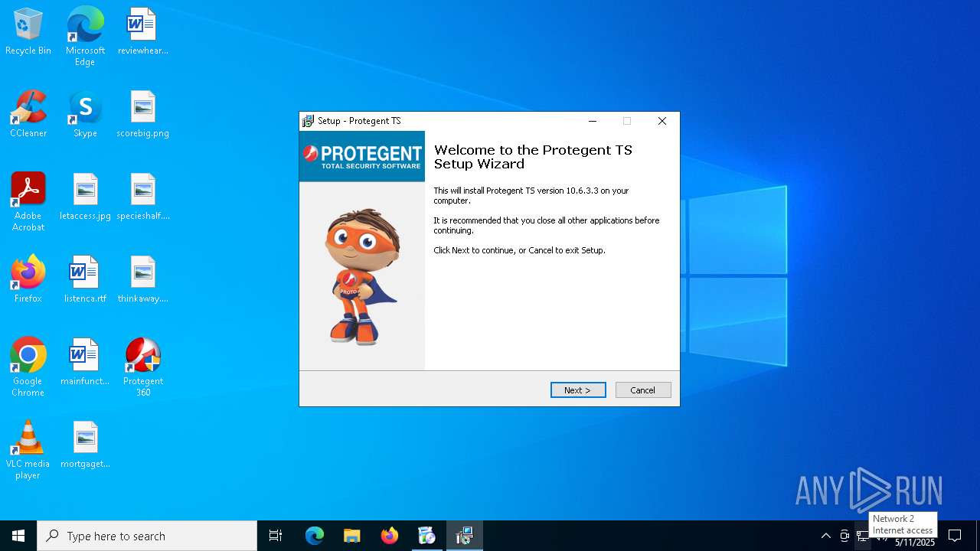Select the listenca.rtf document on desktop
This screenshot has height=551, width=980.
point(85,280)
